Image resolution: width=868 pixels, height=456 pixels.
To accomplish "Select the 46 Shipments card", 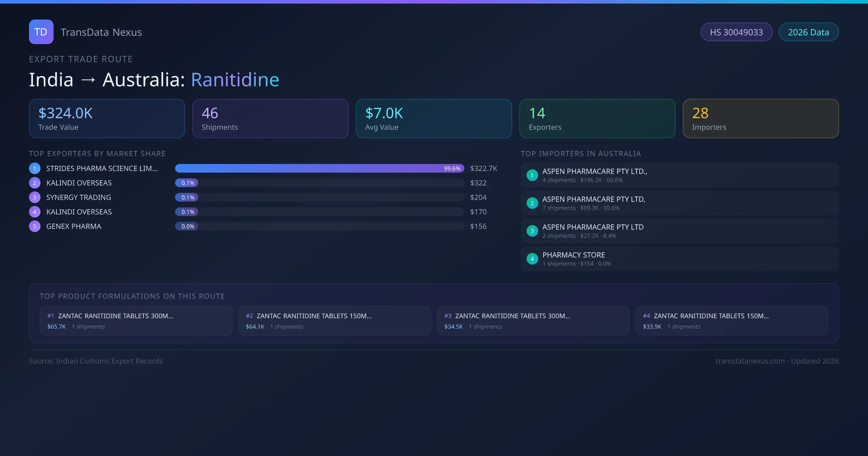I will 270,118.
